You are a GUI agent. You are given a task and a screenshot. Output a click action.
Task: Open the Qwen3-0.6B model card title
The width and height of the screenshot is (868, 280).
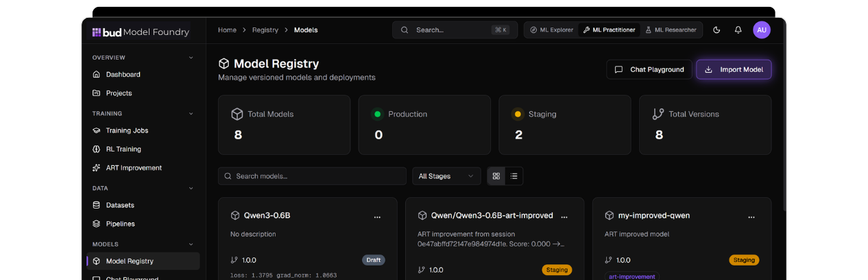(267, 215)
